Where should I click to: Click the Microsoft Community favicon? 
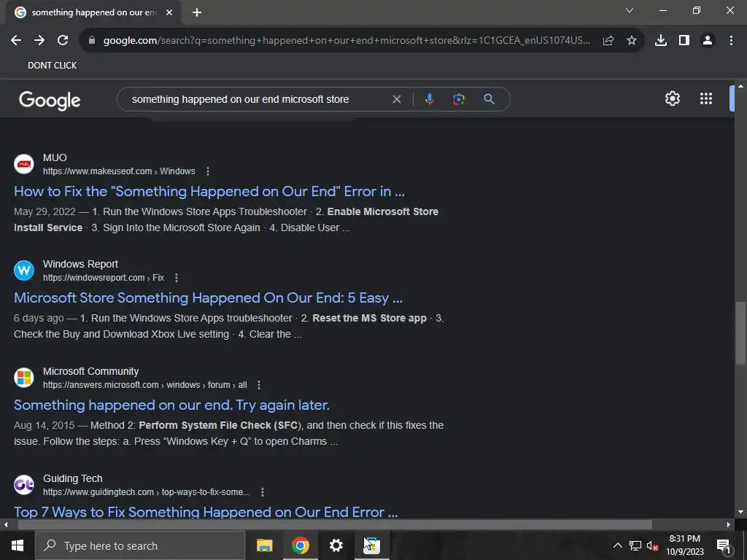(24, 378)
